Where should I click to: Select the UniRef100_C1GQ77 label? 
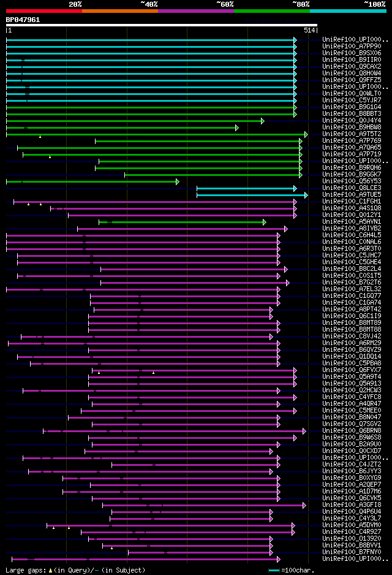[352, 296]
